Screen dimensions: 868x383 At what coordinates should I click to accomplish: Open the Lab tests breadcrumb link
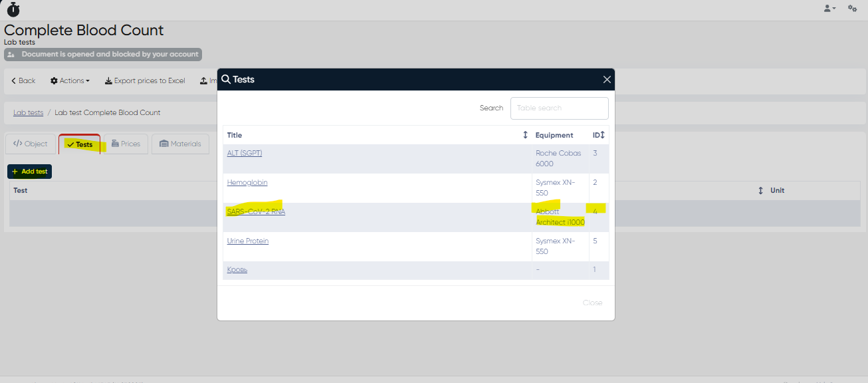coord(28,112)
